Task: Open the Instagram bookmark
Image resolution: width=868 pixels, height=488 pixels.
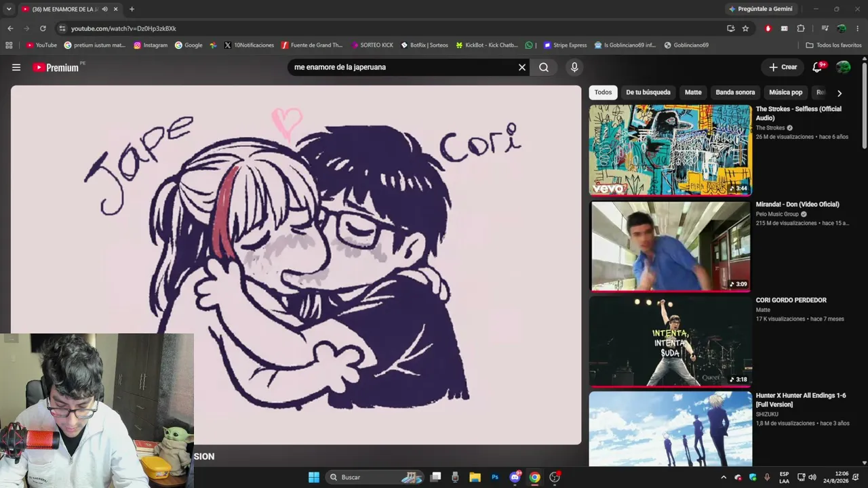Action: [x=151, y=45]
